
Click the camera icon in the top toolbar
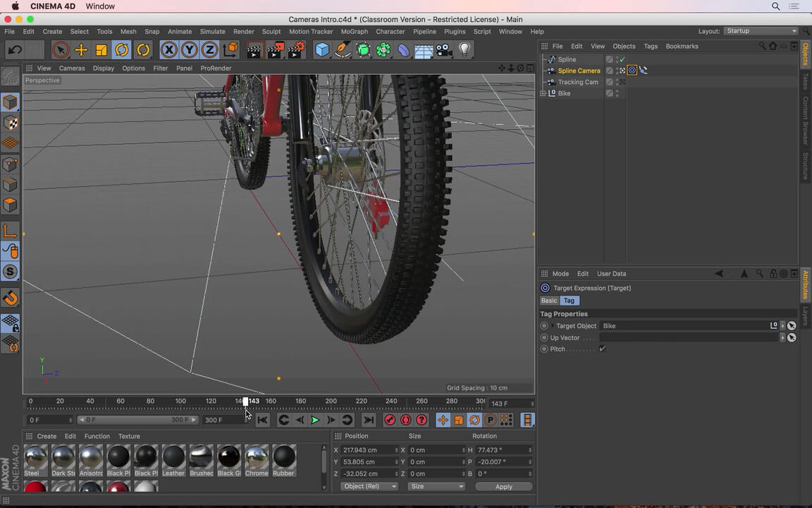[x=444, y=49]
